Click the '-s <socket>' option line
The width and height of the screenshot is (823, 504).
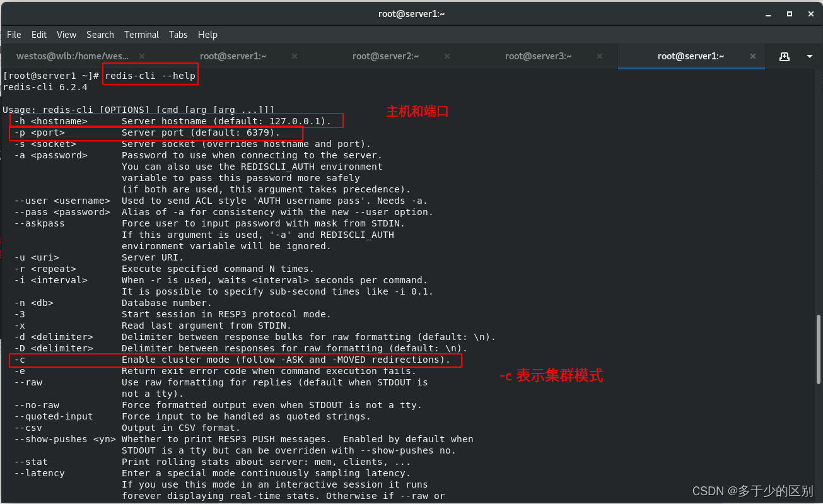click(192, 144)
